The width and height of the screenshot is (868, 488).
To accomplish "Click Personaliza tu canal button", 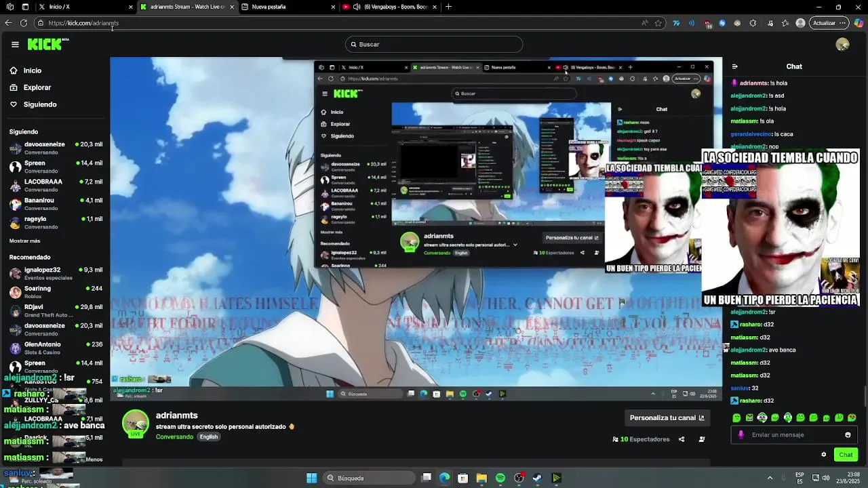I will [x=667, y=418].
